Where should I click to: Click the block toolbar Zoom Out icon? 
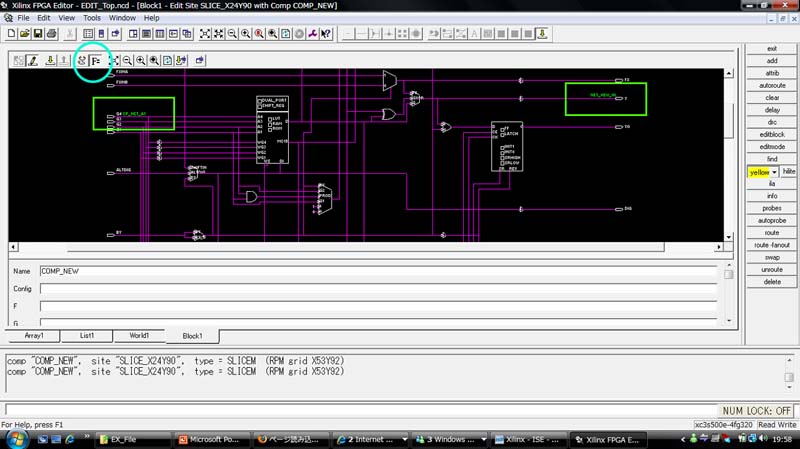[127, 61]
